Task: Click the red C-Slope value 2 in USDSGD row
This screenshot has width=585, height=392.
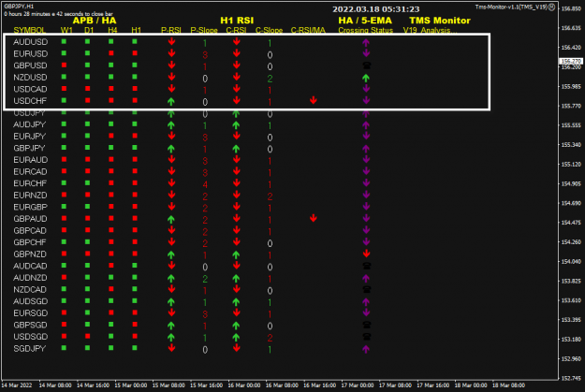Action: 270,338
